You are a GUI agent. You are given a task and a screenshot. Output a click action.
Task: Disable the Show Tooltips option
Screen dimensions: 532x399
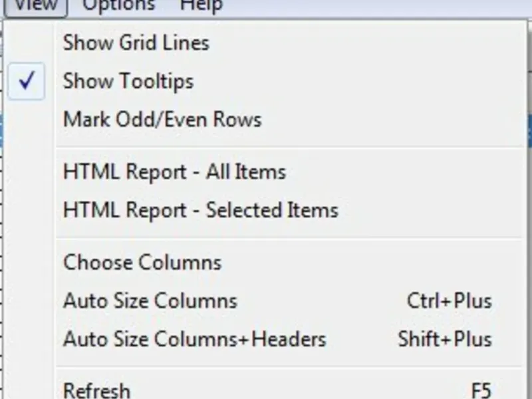pos(128,82)
